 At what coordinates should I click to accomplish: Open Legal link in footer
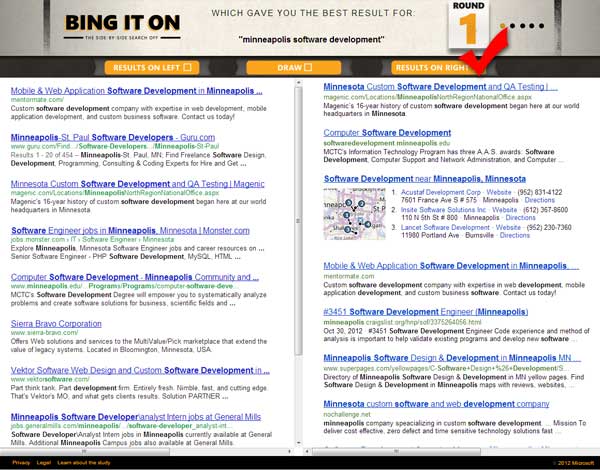(44, 463)
